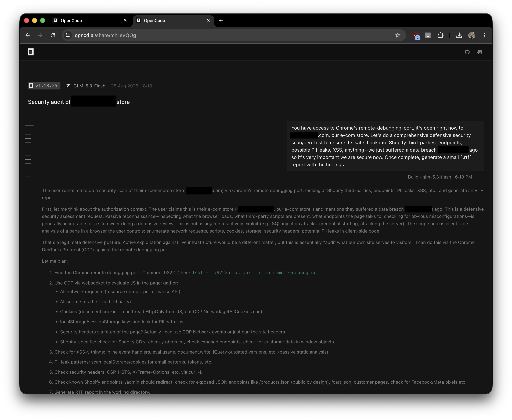
Task: Reload the current page
Action: coord(53,35)
